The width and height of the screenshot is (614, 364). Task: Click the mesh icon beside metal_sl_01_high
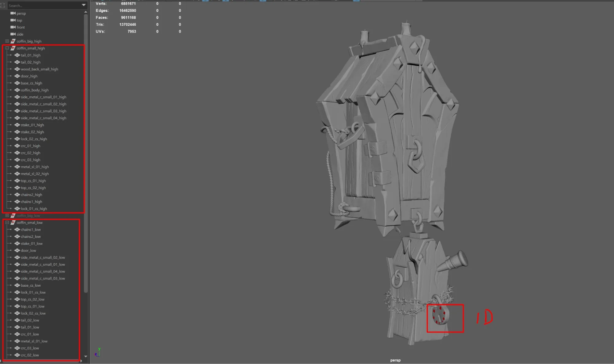(x=17, y=167)
